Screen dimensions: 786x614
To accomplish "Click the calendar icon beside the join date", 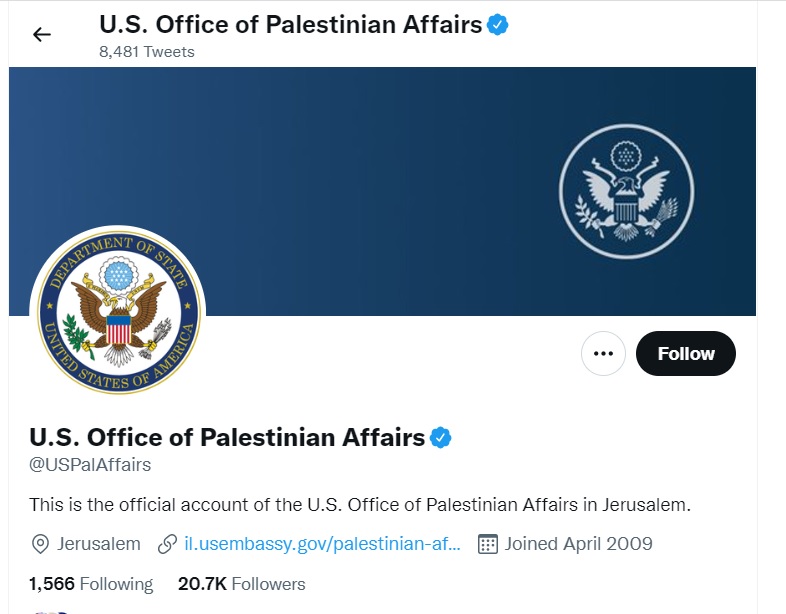I will pyautogui.click(x=488, y=544).
